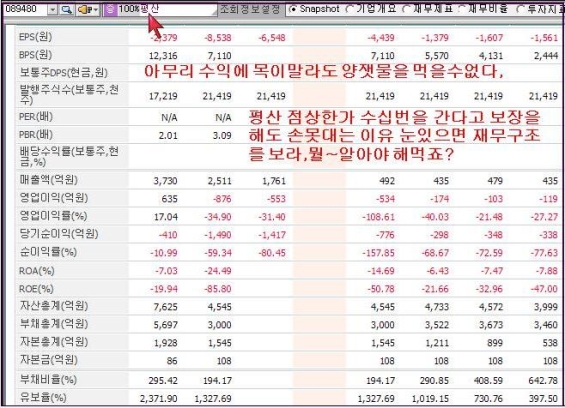
Task: Click the operating margin value 17.04
Action: tap(166, 217)
